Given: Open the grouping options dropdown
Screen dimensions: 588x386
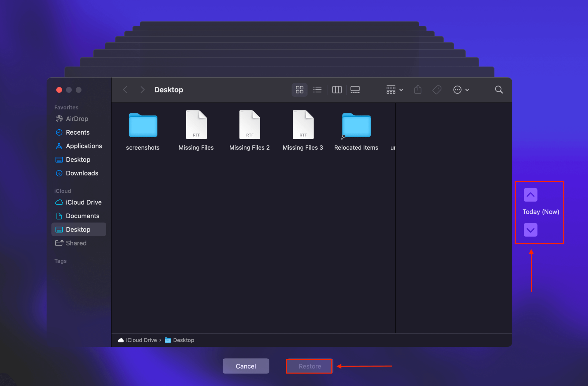Looking at the screenshot, I should click(x=394, y=90).
